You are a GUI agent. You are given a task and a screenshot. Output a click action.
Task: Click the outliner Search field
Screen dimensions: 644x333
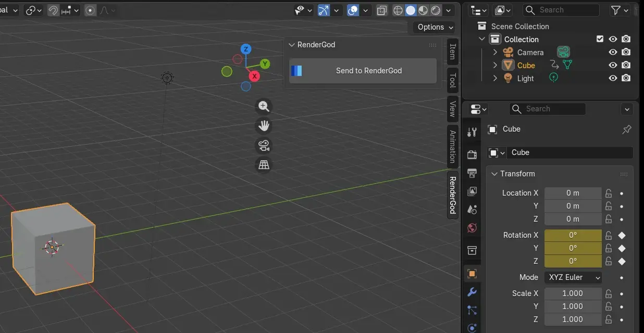click(561, 10)
